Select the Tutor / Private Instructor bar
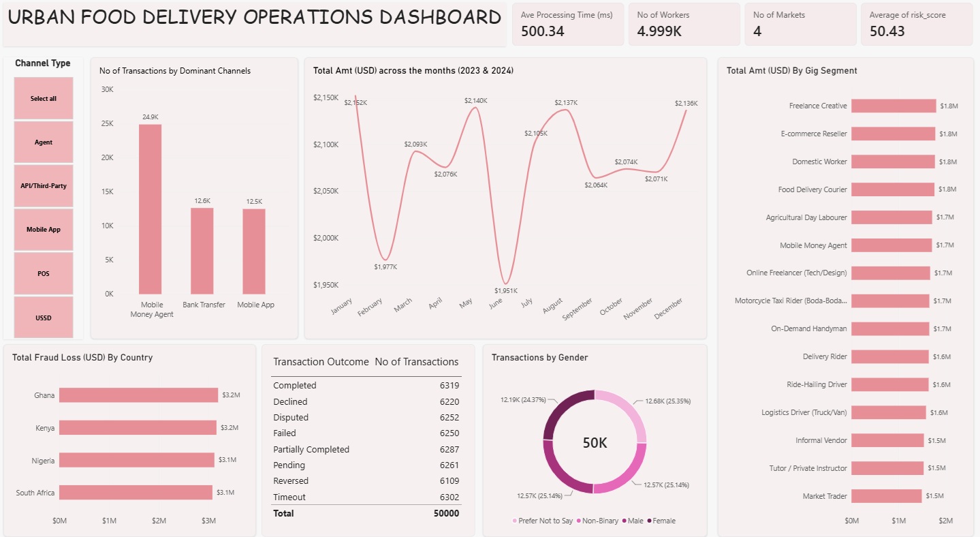This screenshot has width=980, height=537. 887,468
